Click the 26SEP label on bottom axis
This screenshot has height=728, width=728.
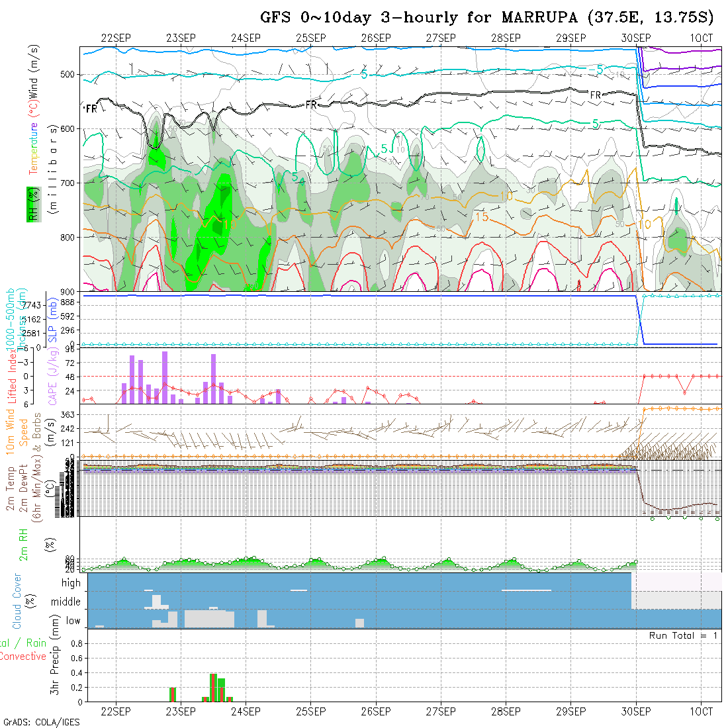coord(376,711)
